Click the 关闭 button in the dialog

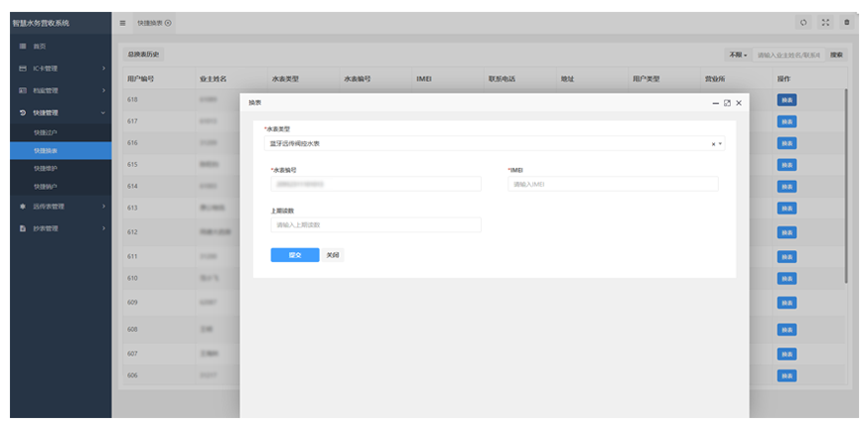[333, 255]
